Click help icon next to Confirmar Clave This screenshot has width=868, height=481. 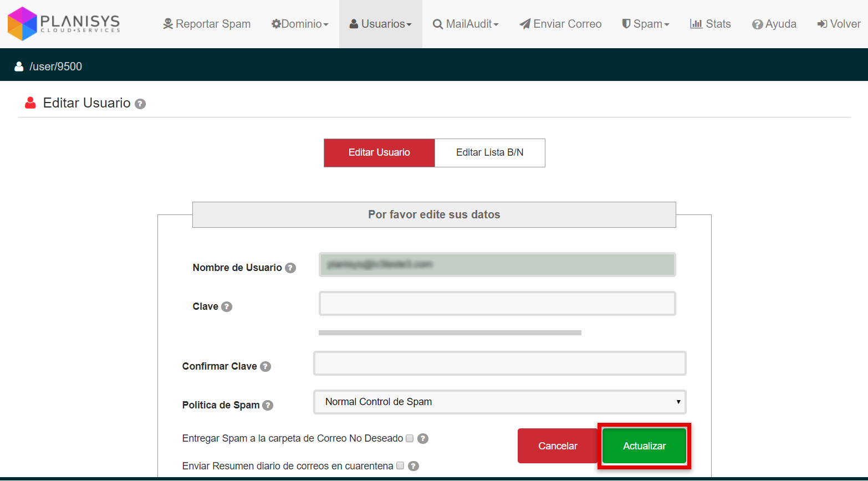pos(265,366)
